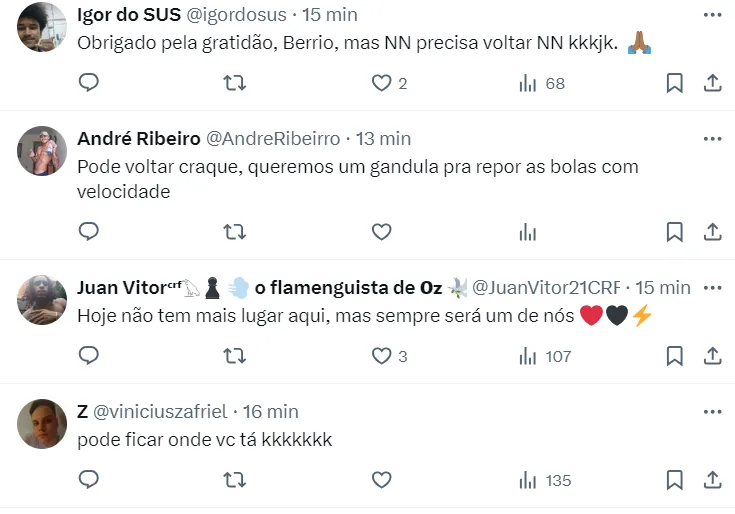Like André Ribeiro's tweet
Viewport: 735px width, 514px height.
click(381, 232)
